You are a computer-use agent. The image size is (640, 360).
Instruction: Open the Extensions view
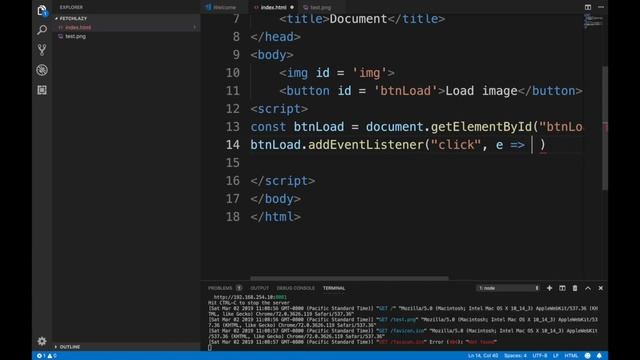click(x=42, y=90)
